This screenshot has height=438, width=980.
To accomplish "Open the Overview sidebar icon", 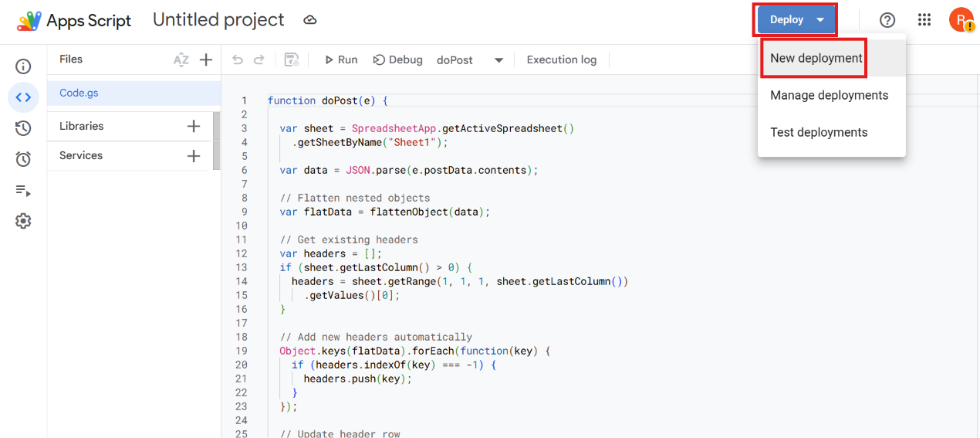I will [x=23, y=67].
